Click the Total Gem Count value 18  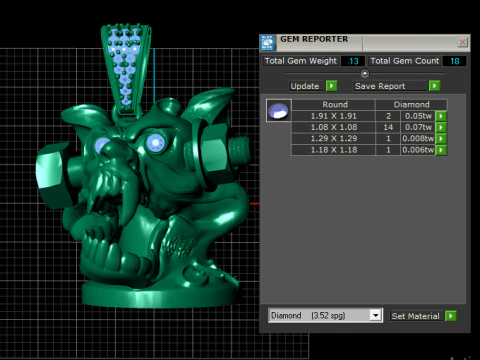pos(454,61)
